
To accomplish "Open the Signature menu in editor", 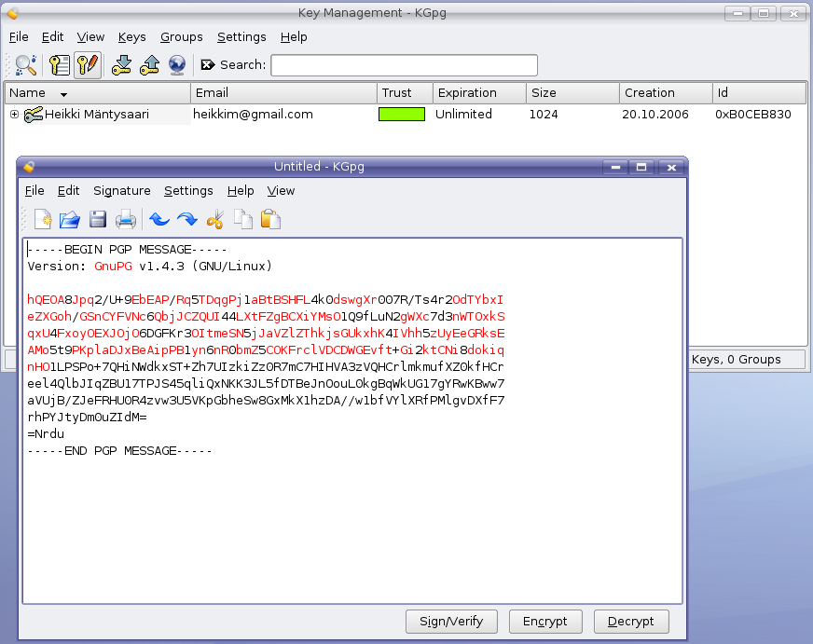I will coord(121,191).
